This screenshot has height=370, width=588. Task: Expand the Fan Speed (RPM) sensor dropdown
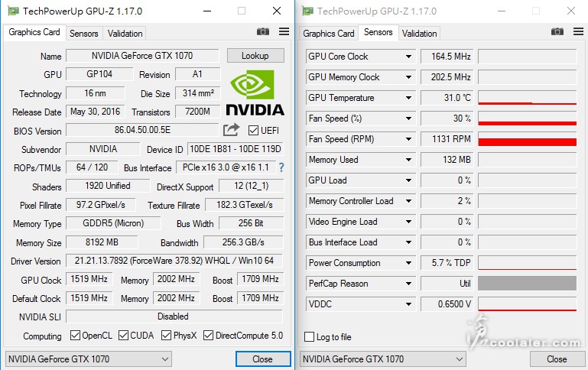[408, 139]
